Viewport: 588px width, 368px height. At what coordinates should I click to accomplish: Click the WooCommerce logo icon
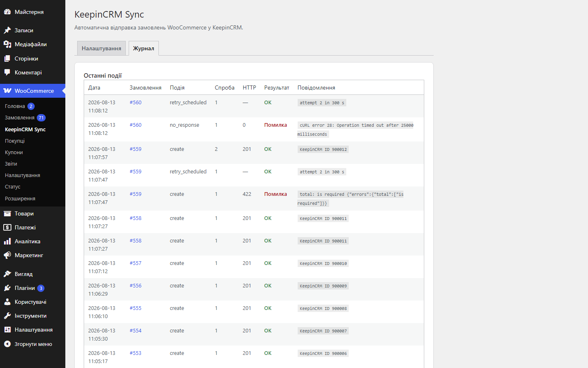pos(7,91)
